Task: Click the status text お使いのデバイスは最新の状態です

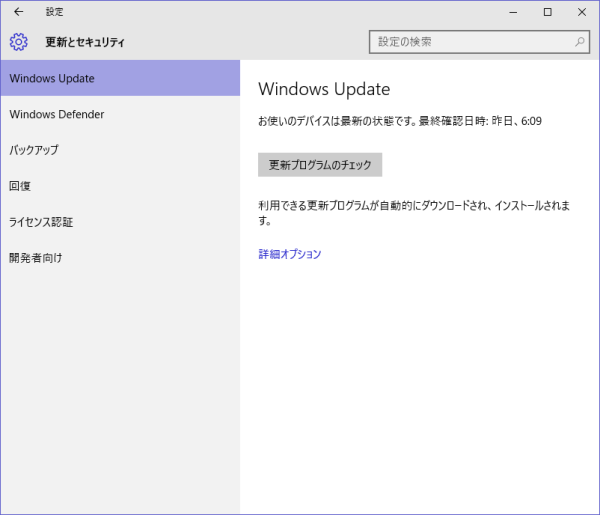Action: point(337,121)
